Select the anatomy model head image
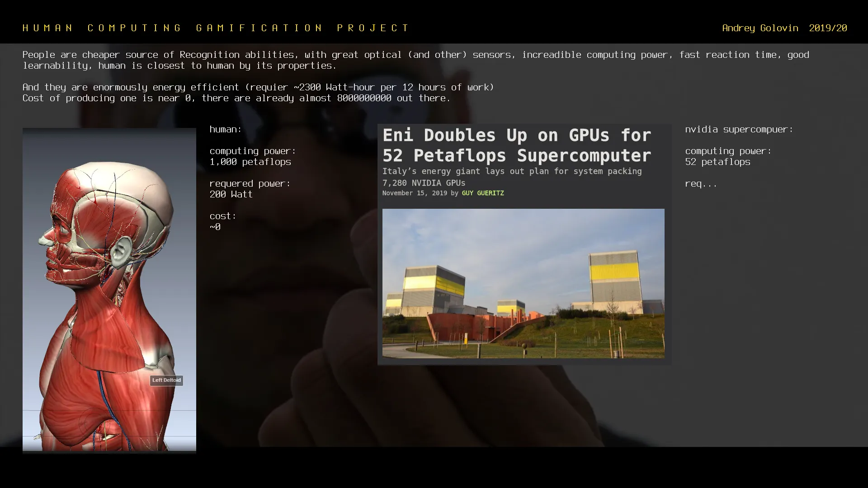The width and height of the screenshot is (868, 488). click(109, 212)
